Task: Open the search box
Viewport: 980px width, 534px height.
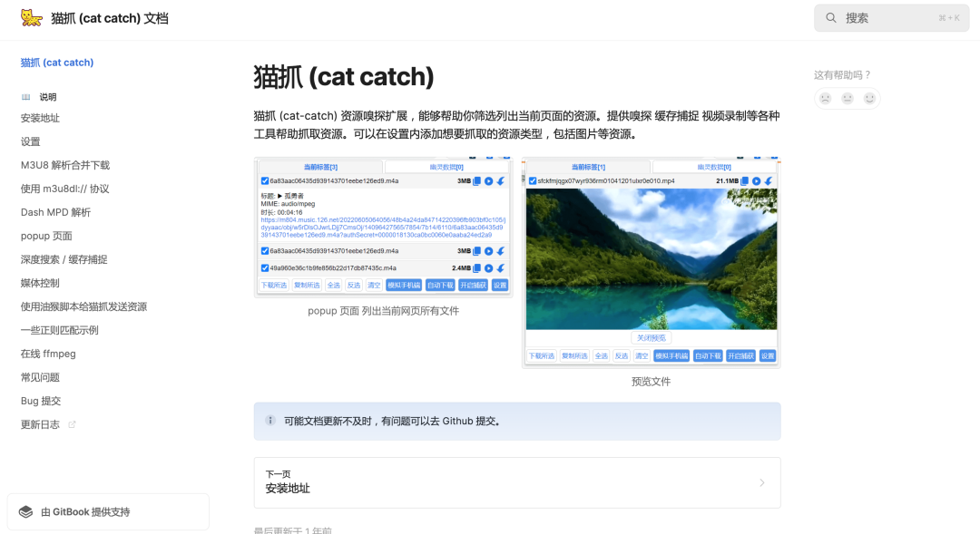Action: tap(891, 18)
